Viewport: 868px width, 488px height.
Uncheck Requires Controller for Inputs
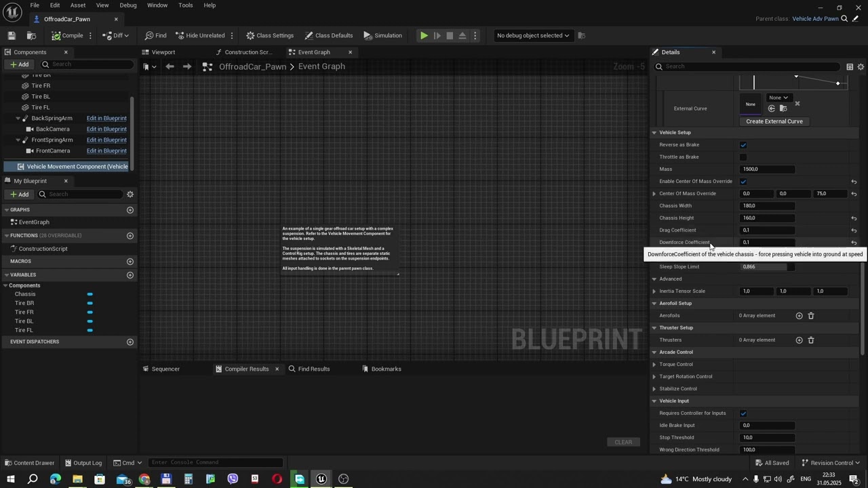(x=743, y=413)
